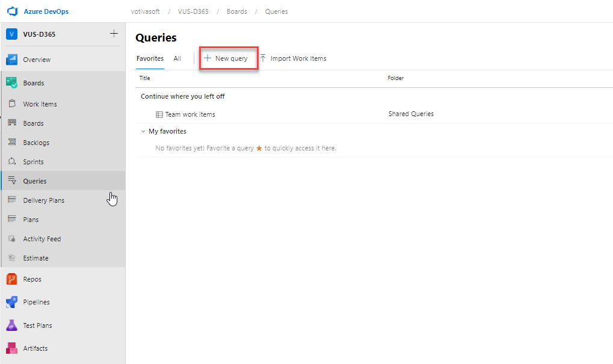
Task: Select Work items in the sidebar
Action: pyautogui.click(x=40, y=104)
